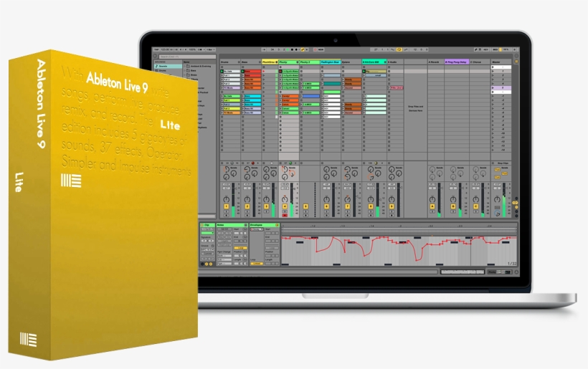588x369 pixels.
Task: Fold the PluckGrou group track
Action: click(x=276, y=62)
